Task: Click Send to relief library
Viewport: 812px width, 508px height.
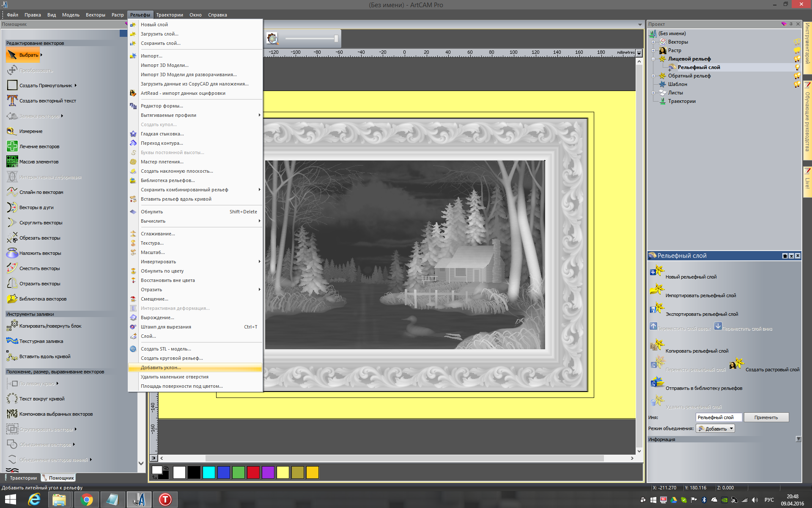Action: [704, 388]
